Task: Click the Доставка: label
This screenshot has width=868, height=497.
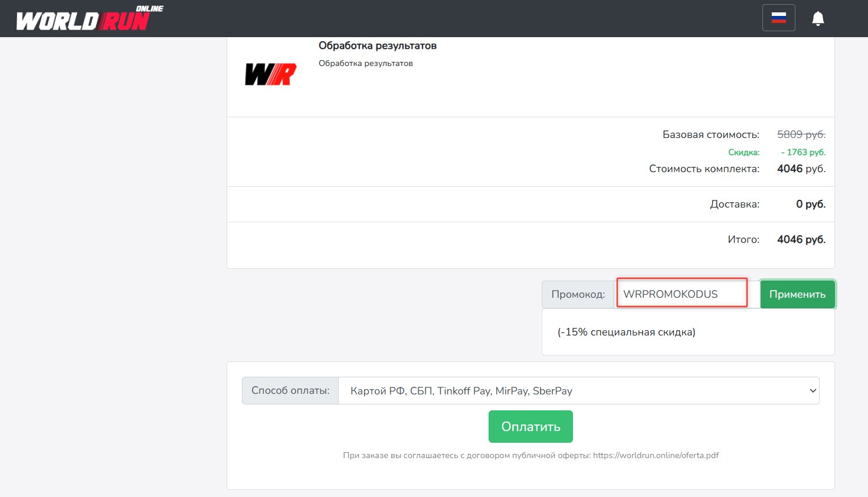Action: coord(735,204)
